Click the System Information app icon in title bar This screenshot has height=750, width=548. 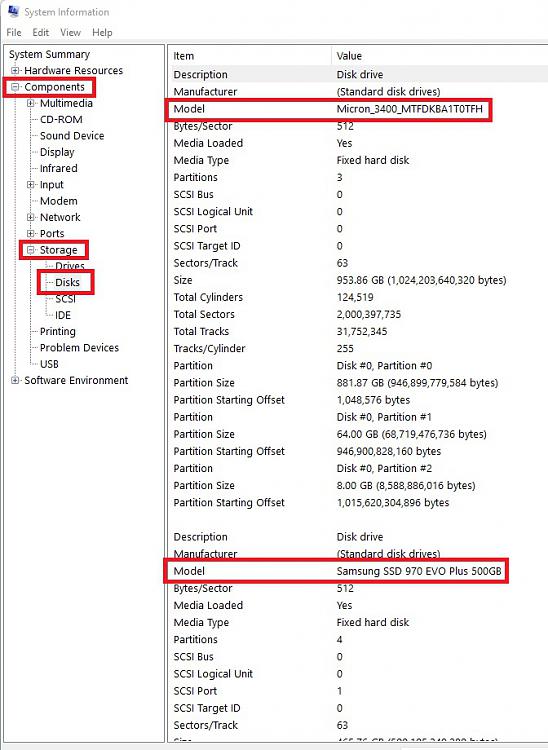[14, 11]
